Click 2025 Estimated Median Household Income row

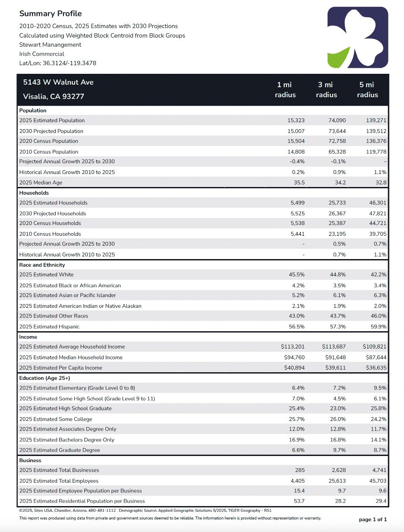(203, 358)
